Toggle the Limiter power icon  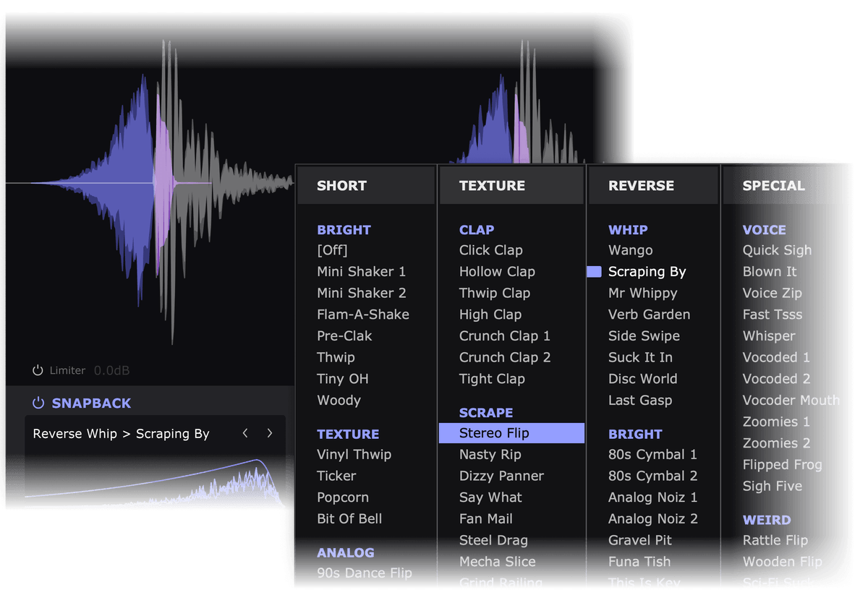[x=38, y=371]
